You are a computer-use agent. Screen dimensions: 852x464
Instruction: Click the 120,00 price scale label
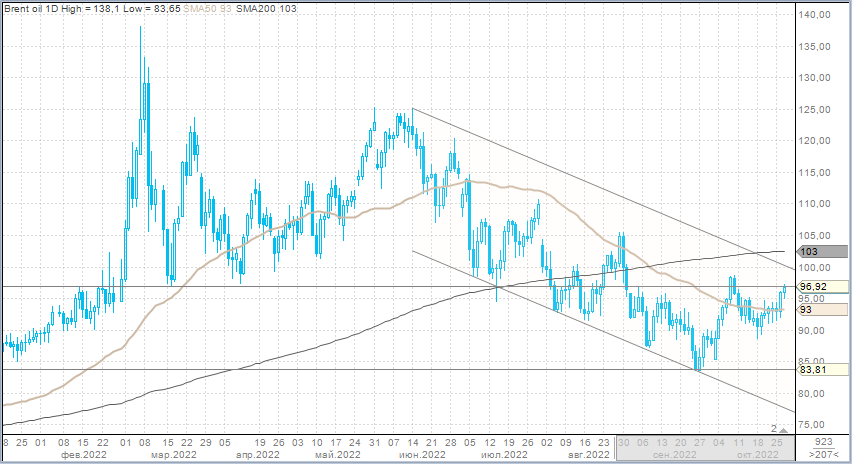[818, 141]
